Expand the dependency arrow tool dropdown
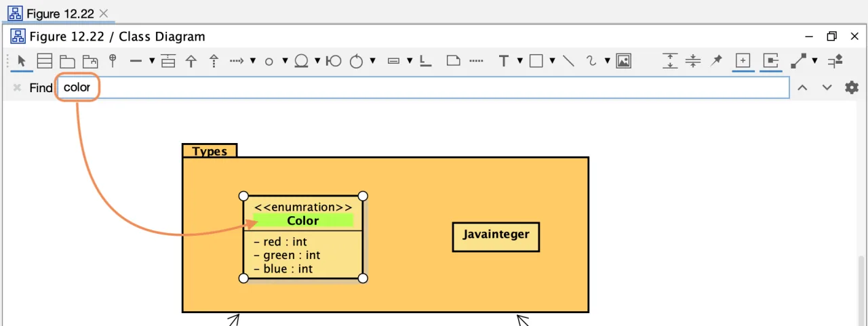Screen dimensions: 868x326 [252, 61]
